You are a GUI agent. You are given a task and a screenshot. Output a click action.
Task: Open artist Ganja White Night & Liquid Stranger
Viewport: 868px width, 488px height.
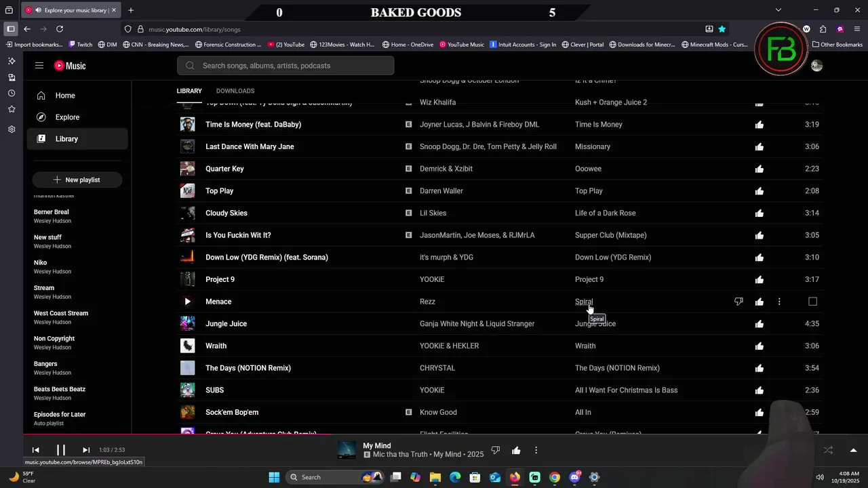477,324
